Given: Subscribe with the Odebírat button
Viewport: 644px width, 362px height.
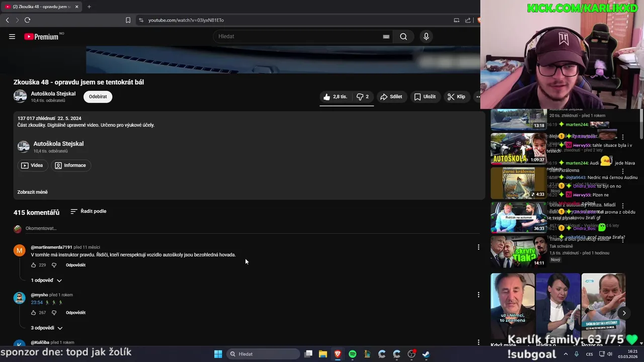Looking at the screenshot, I should pyautogui.click(x=98, y=97).
